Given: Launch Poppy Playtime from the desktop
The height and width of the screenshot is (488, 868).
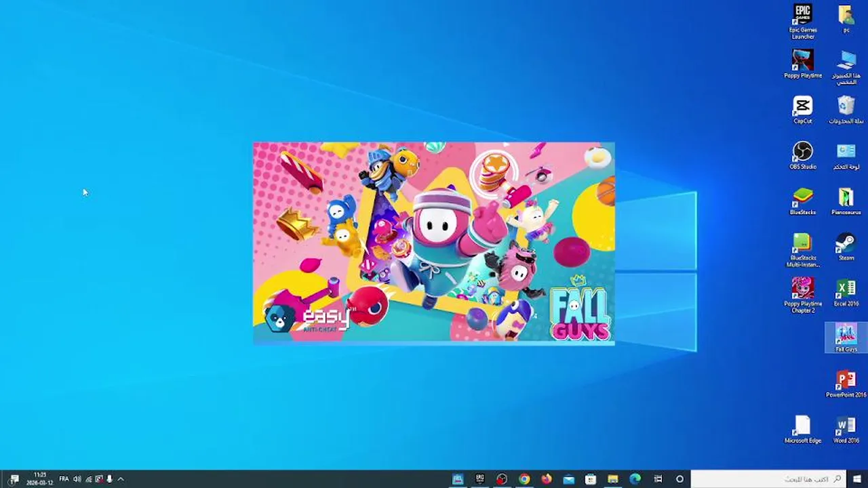Looking at the screenshot, I should (803, 64).
